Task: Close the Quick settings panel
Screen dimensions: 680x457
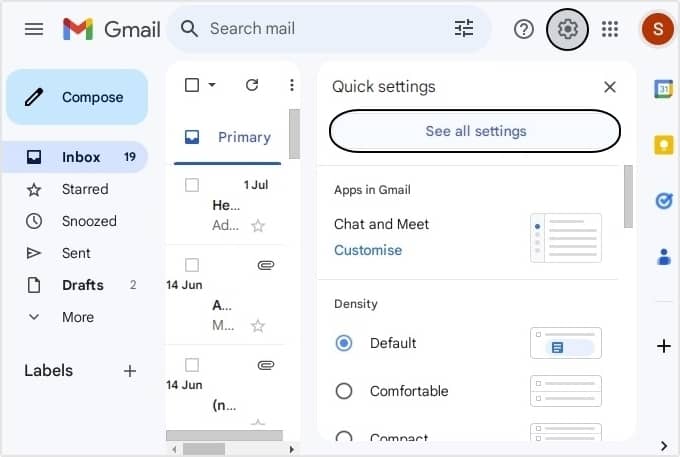Action: pos(610,87)
